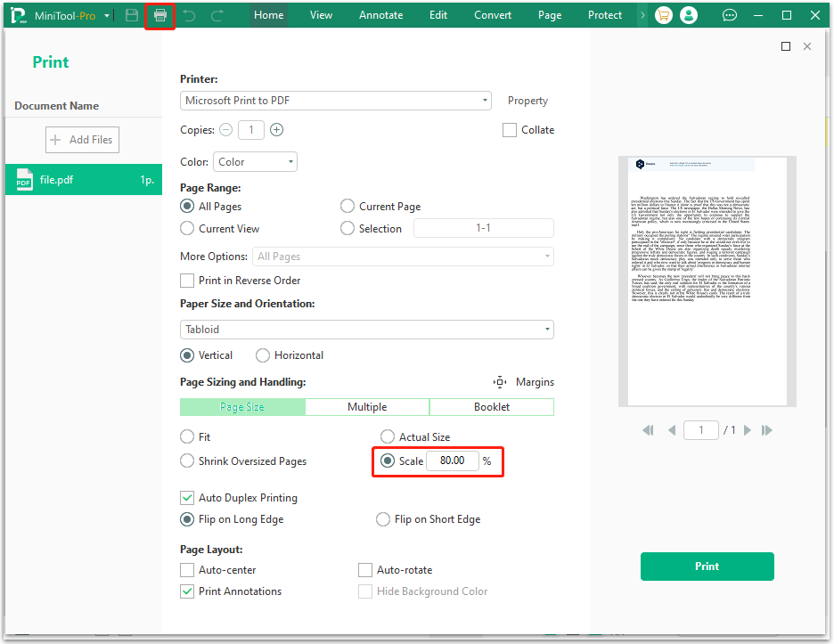The width and height of the screenshot is (834, 644).
Task: Choose the Selection page range radio
Action: coord(347,228)
